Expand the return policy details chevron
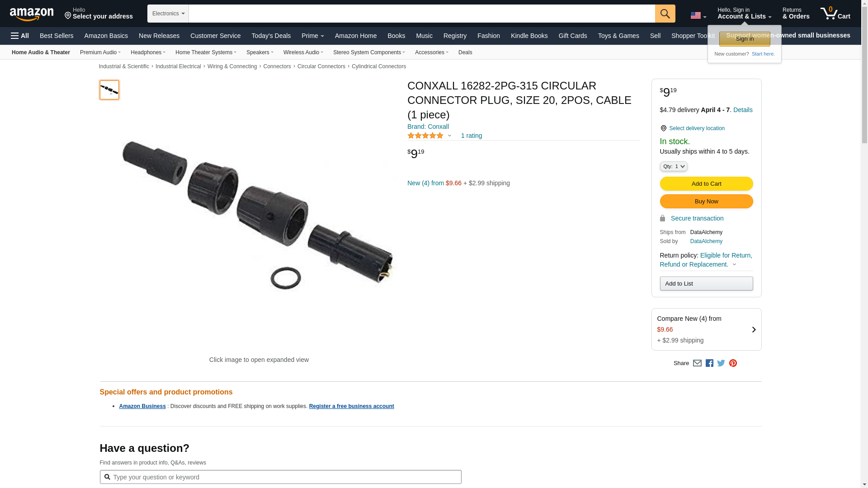The height and width of the screenshot is (488, 868). (x=734, y=265)
